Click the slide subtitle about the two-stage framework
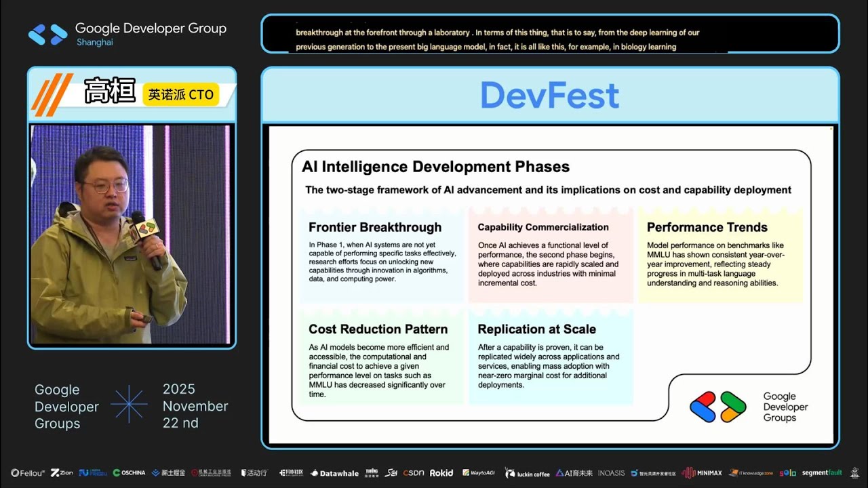 click(x=548, y=190)
